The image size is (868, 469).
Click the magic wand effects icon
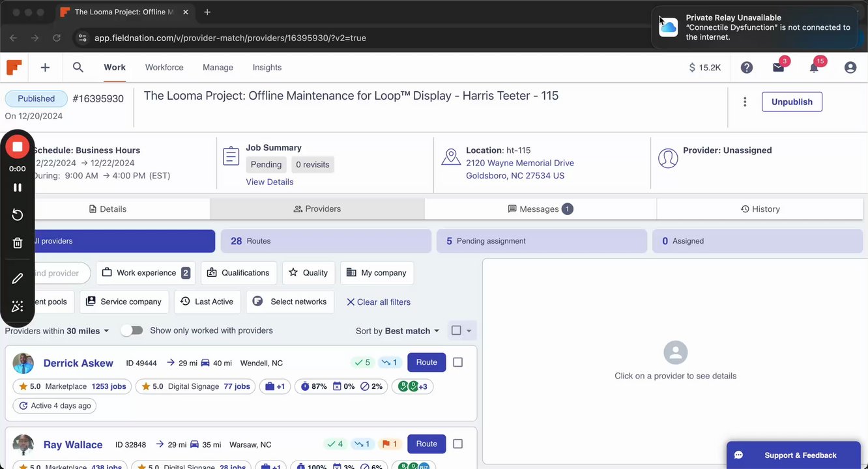(x=18, y=306)
